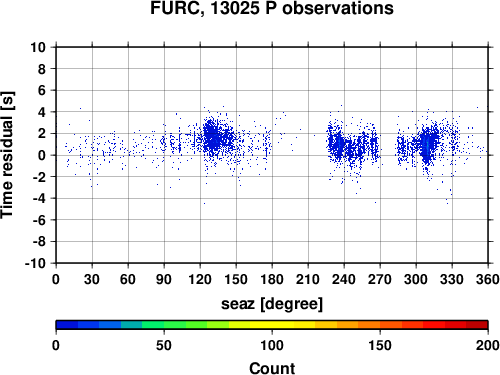
Task: Click the x-axis tick label '300'
Action: coord(416,279)
